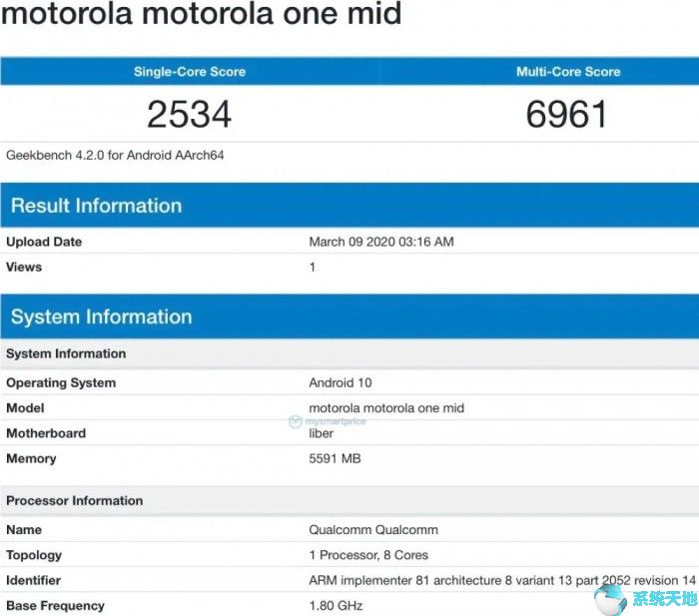Select the 'Motherboard' label
The height and width of the screenshot is (616, 699).
[46, 433]
